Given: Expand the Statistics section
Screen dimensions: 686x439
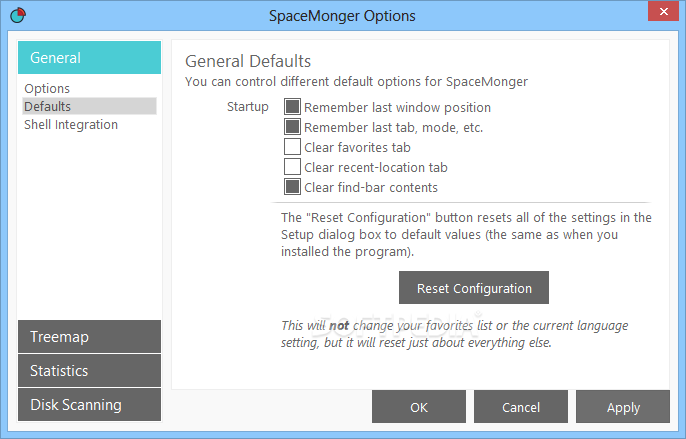Looking at the screenshot, I should pos(89,371).
